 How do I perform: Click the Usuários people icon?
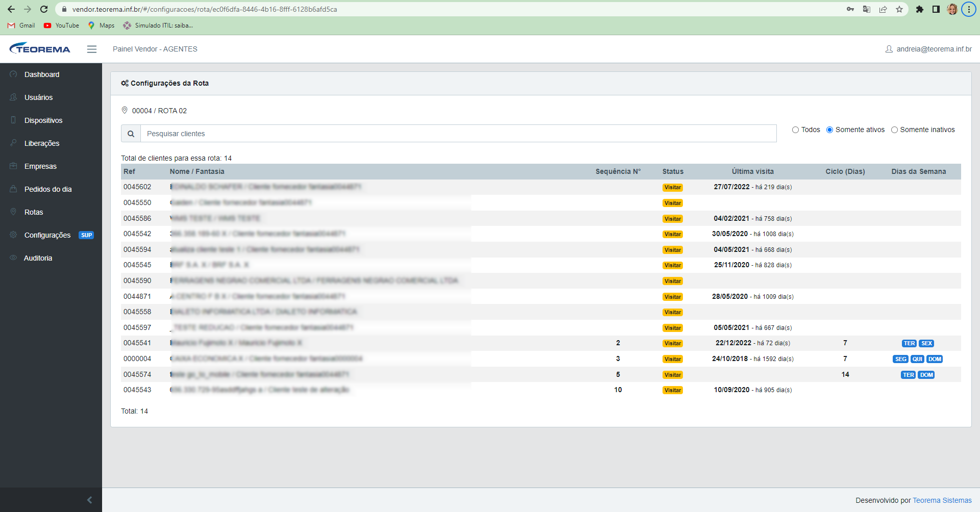(x=13, y=97)
